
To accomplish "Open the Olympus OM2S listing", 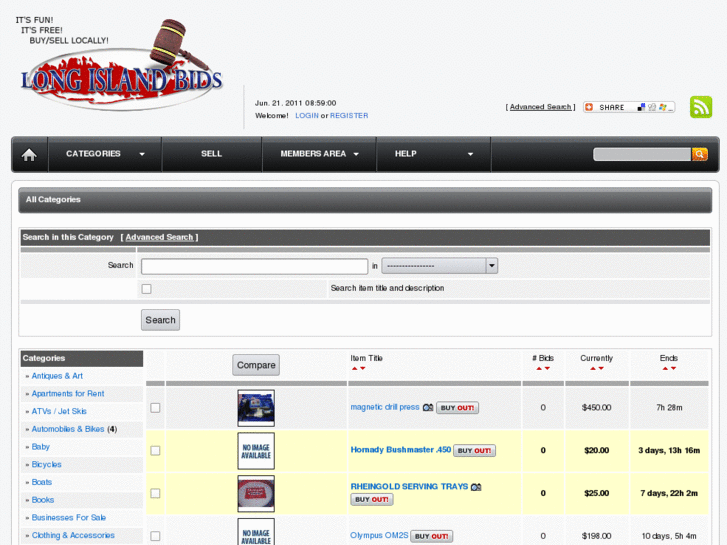I will (x=379, y=536).
